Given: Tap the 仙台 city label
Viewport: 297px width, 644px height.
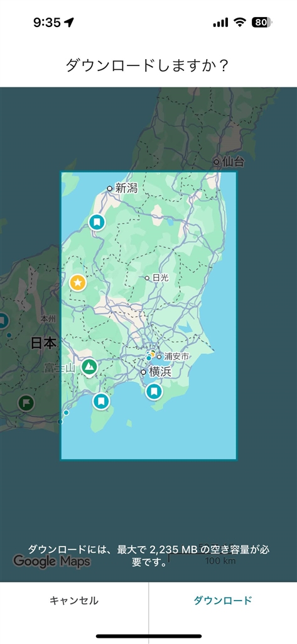Looking at the screenshot, I should coord(234,162).
